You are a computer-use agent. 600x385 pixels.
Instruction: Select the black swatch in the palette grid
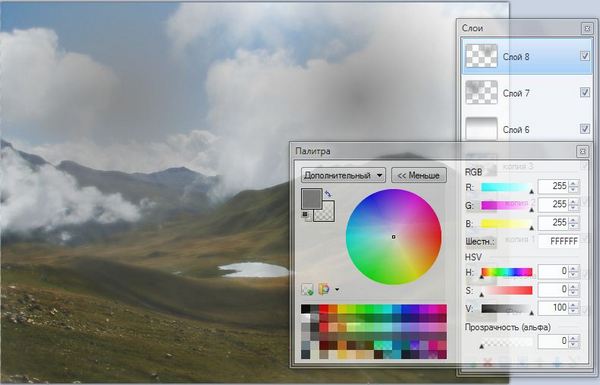[305, 309]
